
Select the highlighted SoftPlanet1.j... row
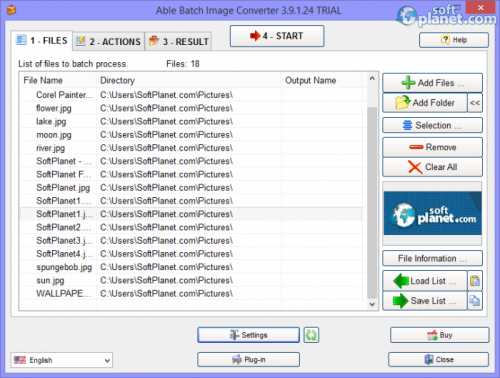(x=191, y=214)
